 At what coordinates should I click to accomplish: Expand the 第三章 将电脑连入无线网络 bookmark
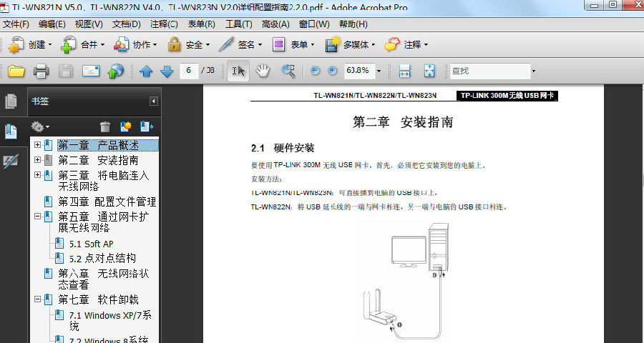[38, 175]
